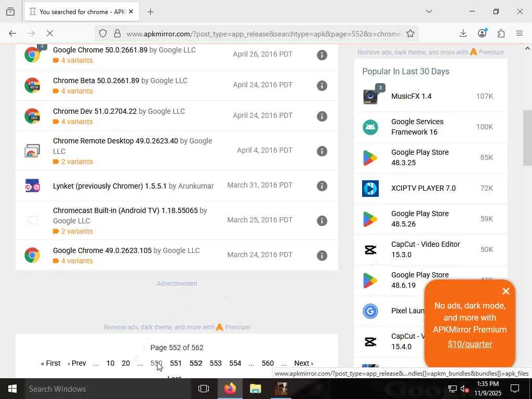The width and height of the screenshot is (532, 399).
Task: Click the Google Chrome 50.0.2661.89 app icon
Action: (x=32, y=54)
